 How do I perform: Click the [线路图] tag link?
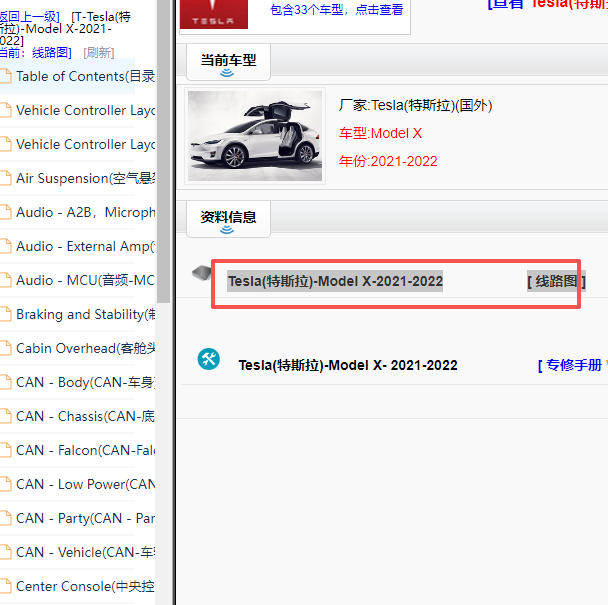click(556, 281)
